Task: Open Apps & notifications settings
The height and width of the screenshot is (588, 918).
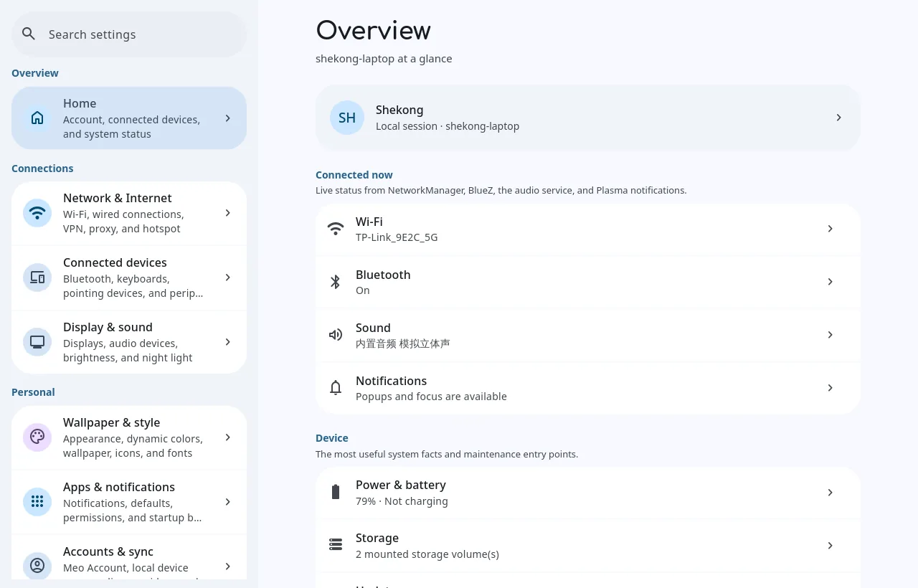Action: click(x=129, y=502)
